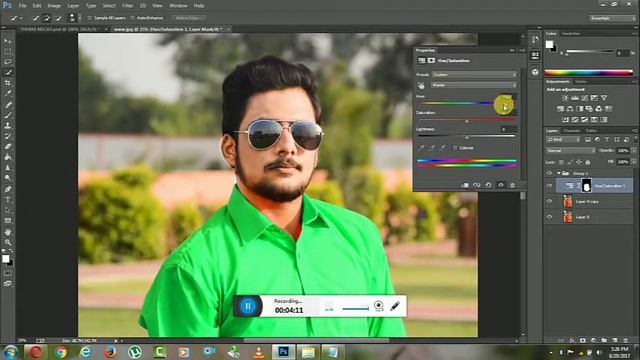Open Chrome from the taskbar
Viewport: 640px width, 360px height.
pos(60,352)
